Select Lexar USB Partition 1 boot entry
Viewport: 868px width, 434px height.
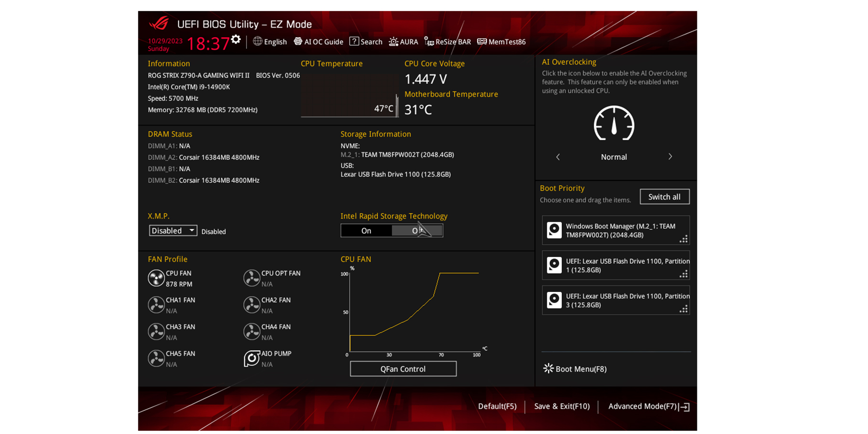(x=616, y=265)
